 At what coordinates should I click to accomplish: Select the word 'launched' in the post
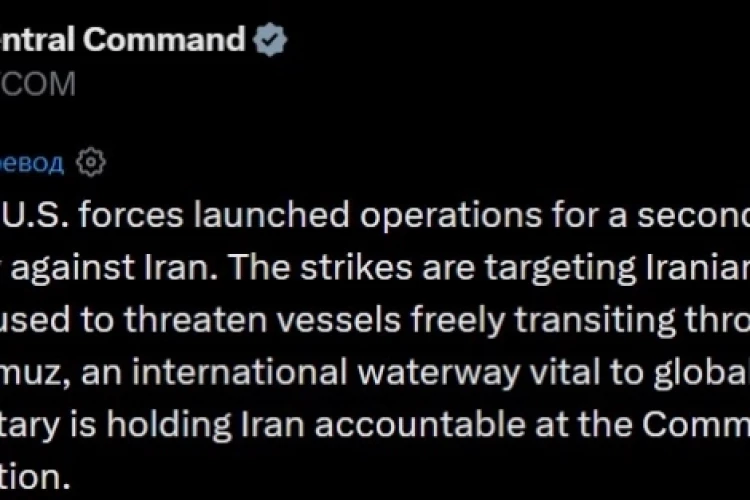[x=271, y=215]
